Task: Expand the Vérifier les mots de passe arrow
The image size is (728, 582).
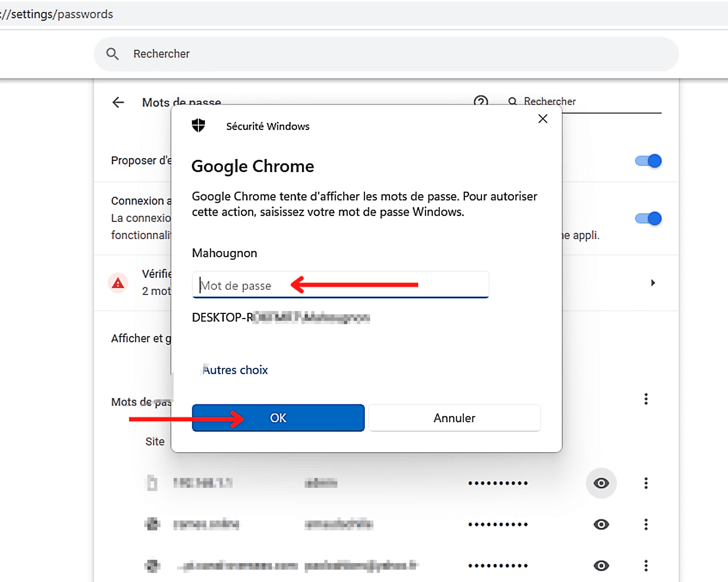Action: (653, 283)
